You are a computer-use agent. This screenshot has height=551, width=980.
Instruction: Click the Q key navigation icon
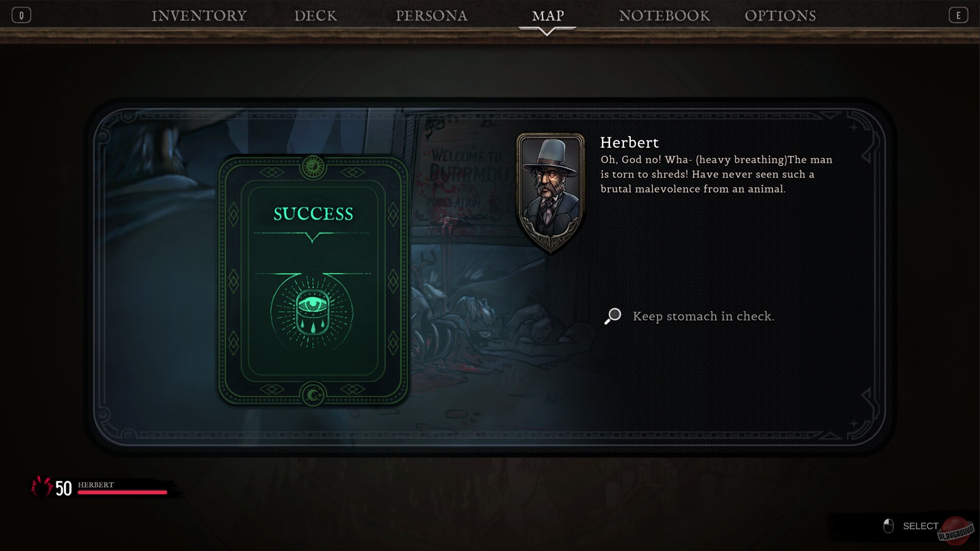[21, 15]
